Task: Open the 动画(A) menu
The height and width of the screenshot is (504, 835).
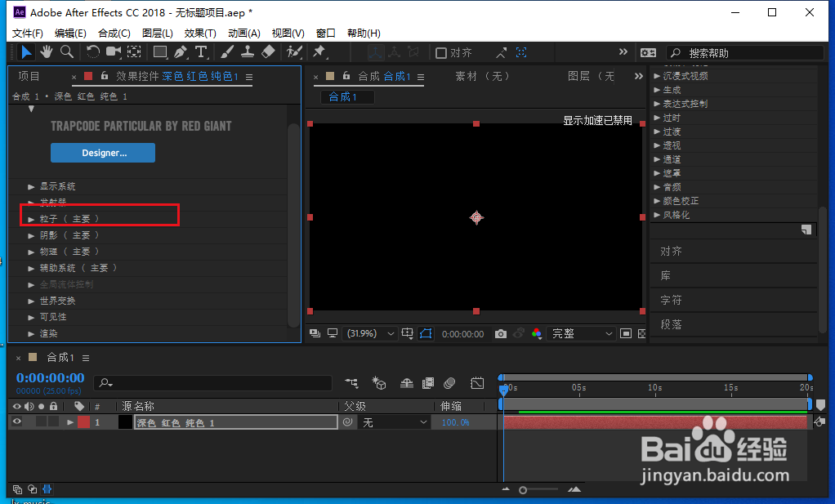Action: [244, 33]
